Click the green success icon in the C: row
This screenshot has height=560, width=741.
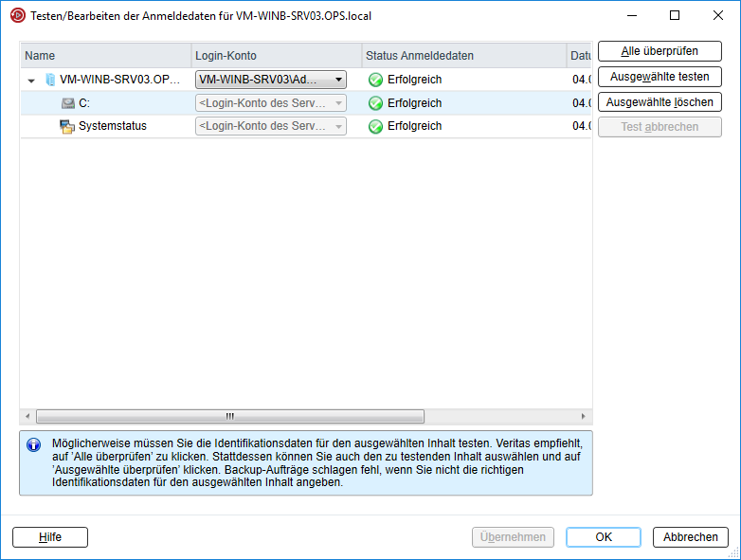point(375,103)
